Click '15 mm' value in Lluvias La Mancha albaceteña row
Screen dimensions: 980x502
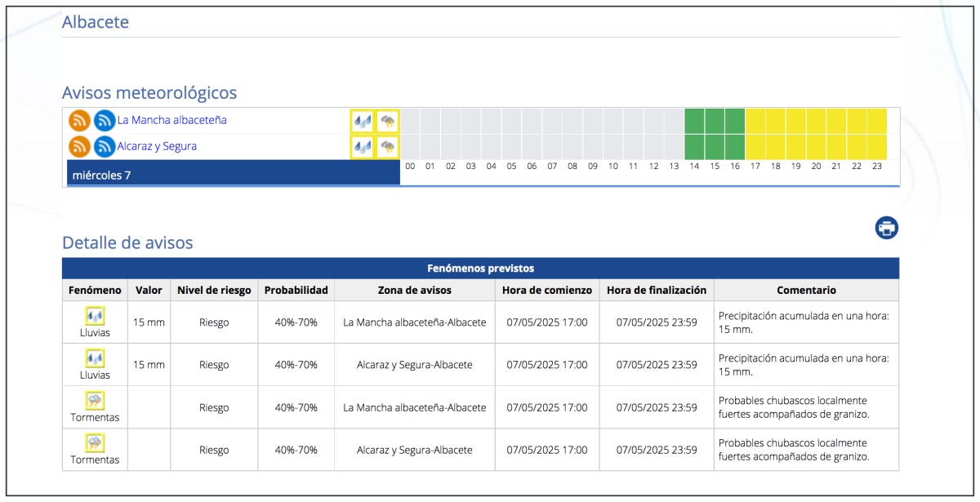(149, 322)
